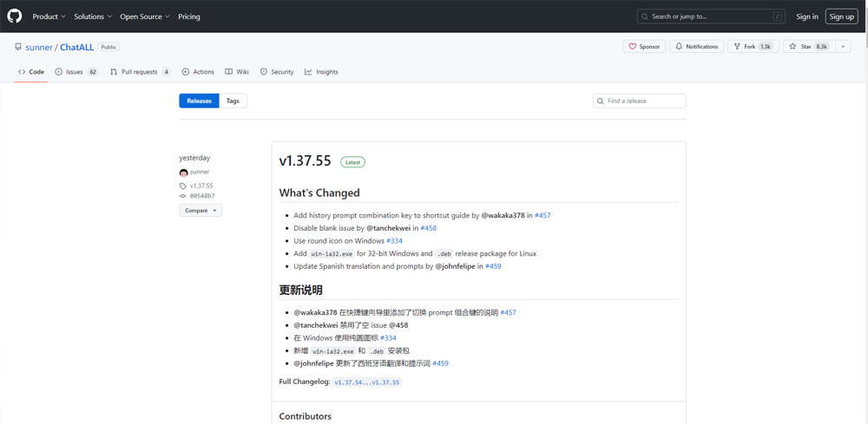Click sunner's avatar beside the release

(184, 173)
